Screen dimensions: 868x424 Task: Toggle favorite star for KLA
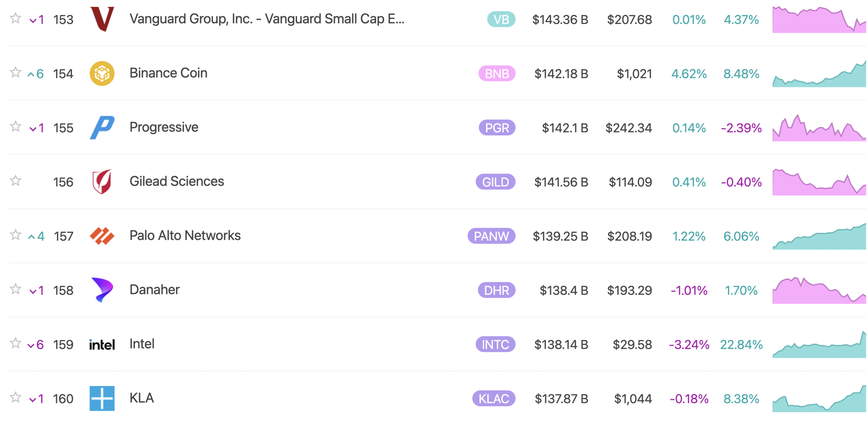(15, 397)
